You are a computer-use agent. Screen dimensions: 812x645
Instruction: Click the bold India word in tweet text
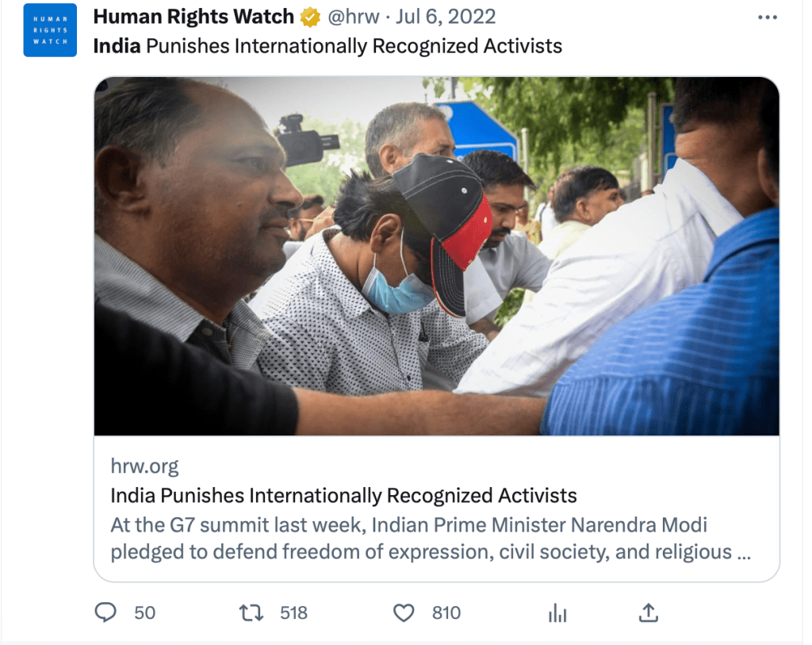(x=117, y=45)
